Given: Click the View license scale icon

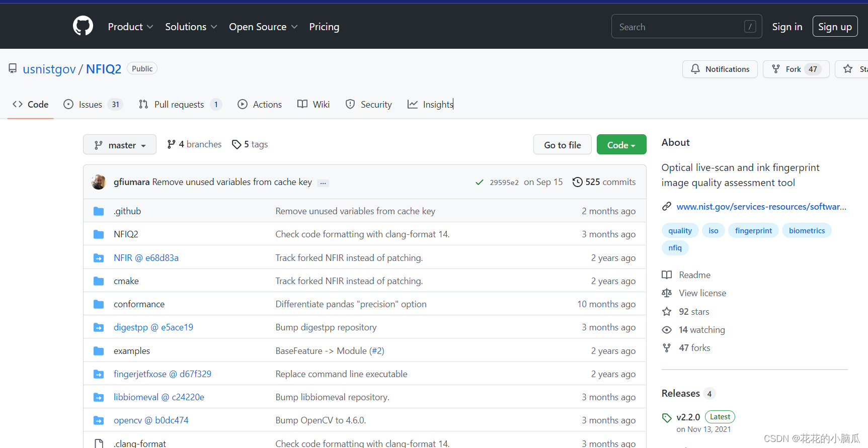Looking at the screenshot, I should tap(667, 293).
